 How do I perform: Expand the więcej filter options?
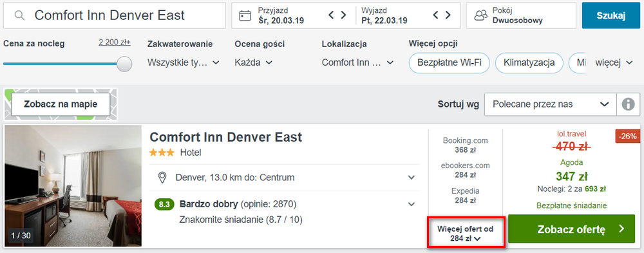614,63
